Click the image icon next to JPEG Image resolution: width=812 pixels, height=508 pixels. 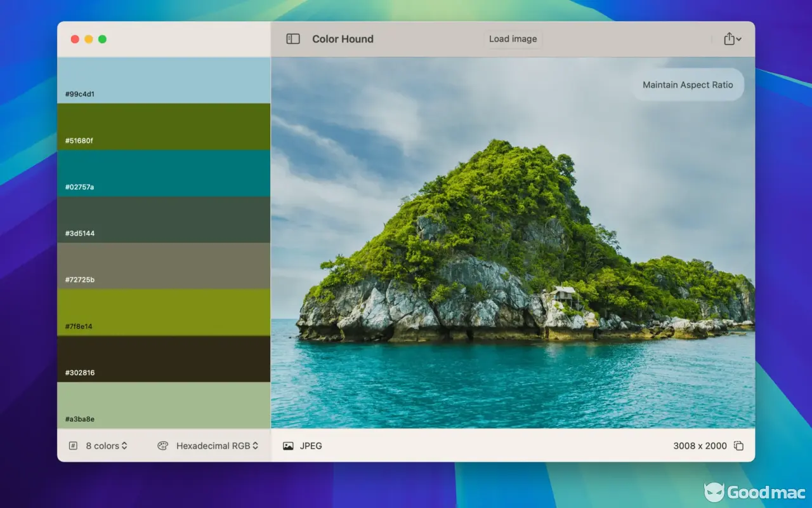[288, 446]
